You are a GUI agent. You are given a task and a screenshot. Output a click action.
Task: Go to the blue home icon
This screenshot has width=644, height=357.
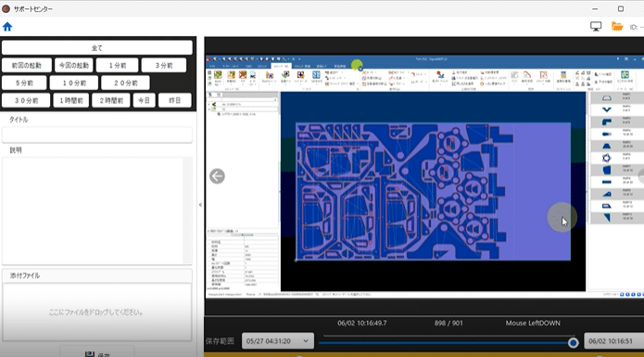pyautogui.click(x=7, y=27)
